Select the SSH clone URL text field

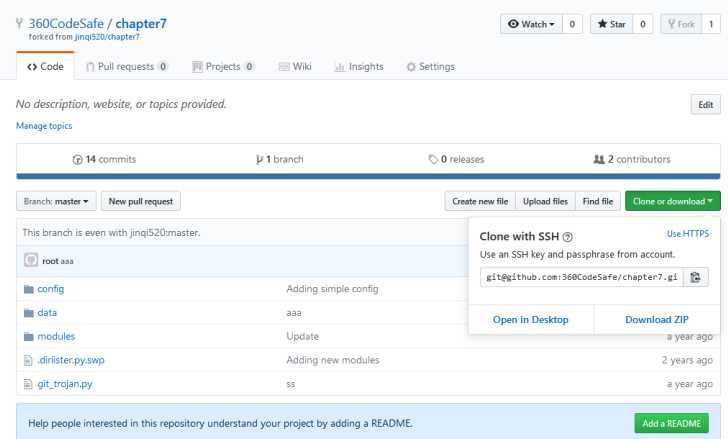(582, 277)
